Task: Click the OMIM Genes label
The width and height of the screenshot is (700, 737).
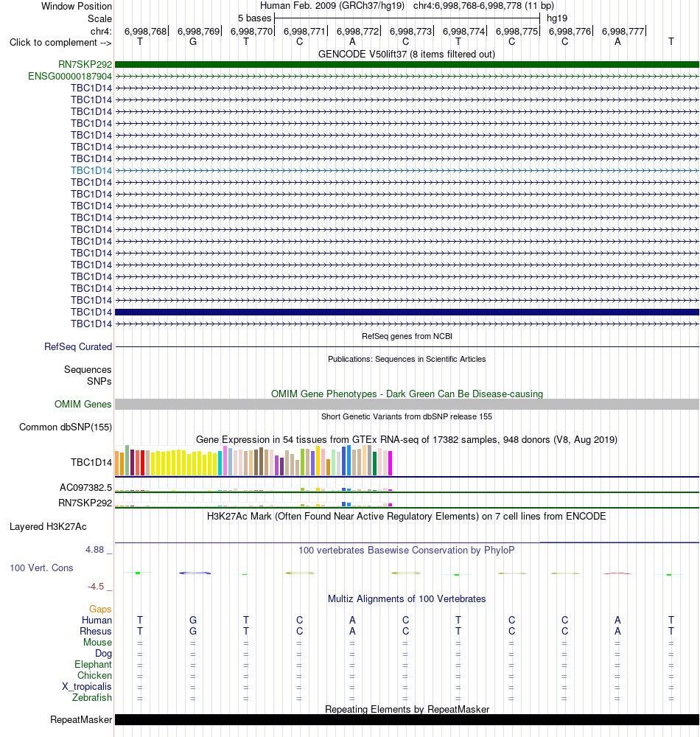Action: tap(83, 404)
